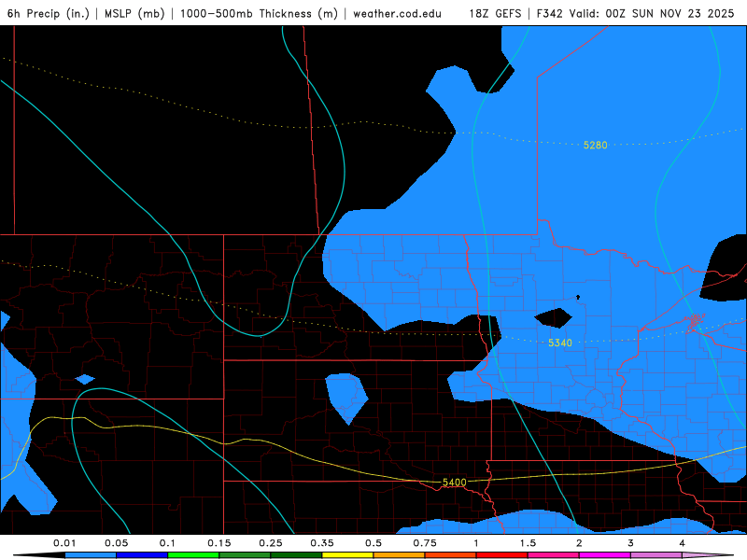Click the '6h Precip (in.)' title text

tap(49, 13)
